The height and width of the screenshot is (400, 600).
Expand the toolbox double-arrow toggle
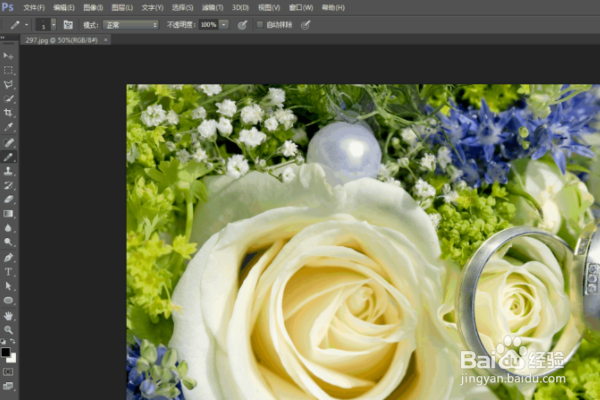(2, 38)
